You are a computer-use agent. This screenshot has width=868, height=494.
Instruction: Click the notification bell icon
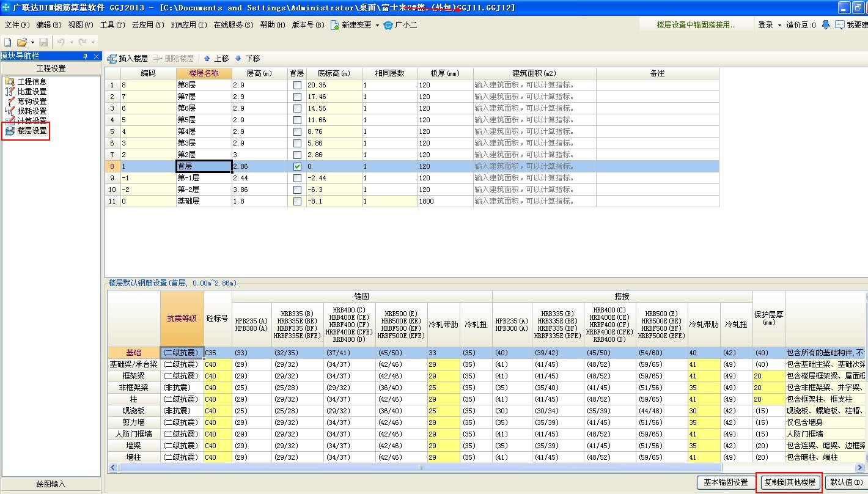click(826, 25)
